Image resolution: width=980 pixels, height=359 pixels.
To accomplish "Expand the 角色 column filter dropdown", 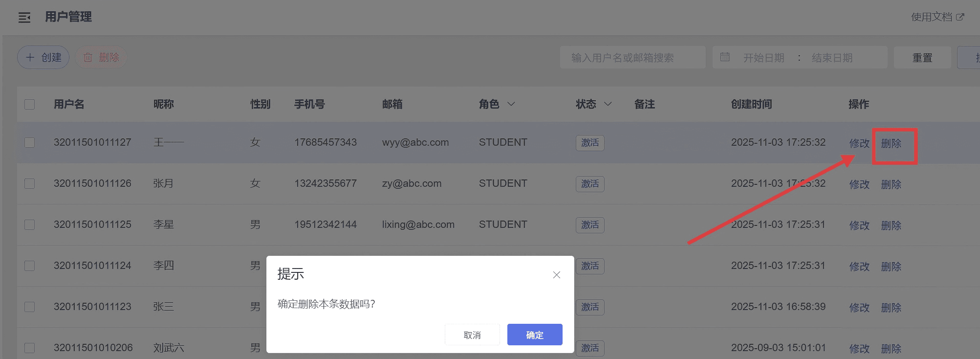I will point(511,104).
